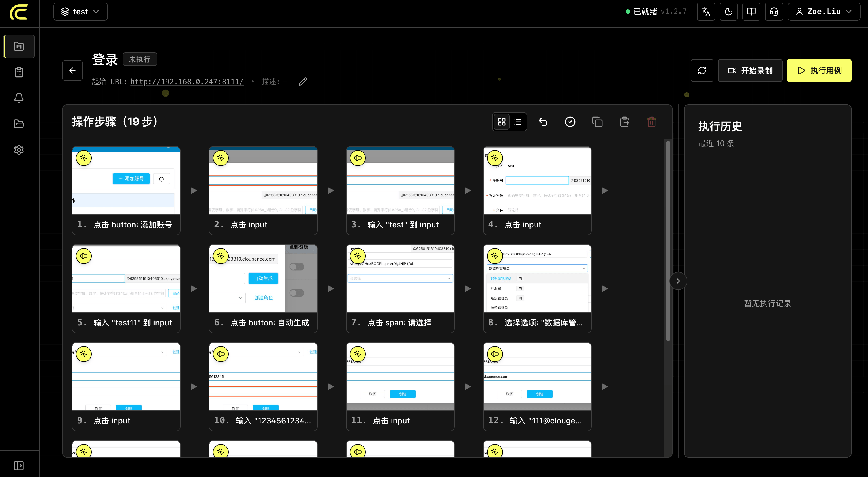Click the refresh icon button beside 开始录制
The width and height of the screenshot is (868, 477).
(x=702, y=71)
